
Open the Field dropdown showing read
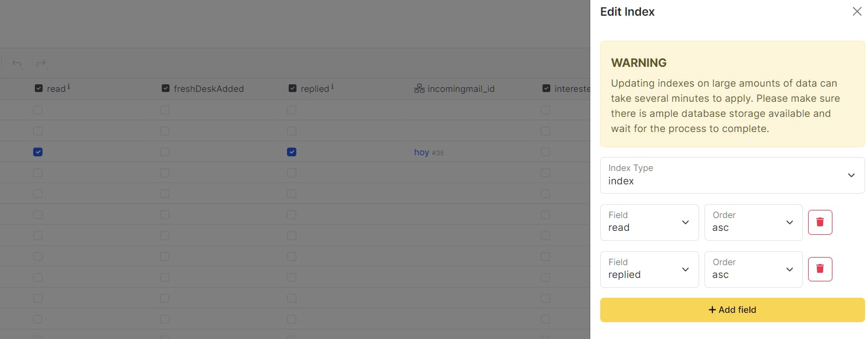(649, 222)
